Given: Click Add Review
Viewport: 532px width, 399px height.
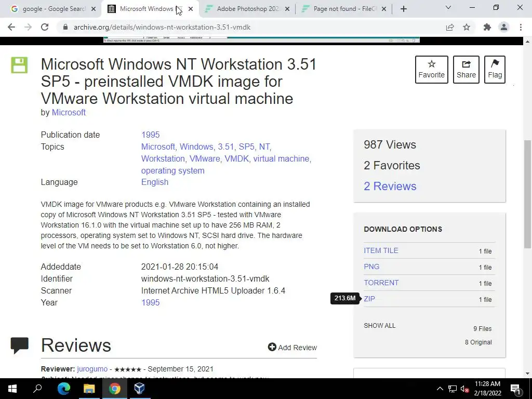Looking at the screenshot, I should click(292, 348).
